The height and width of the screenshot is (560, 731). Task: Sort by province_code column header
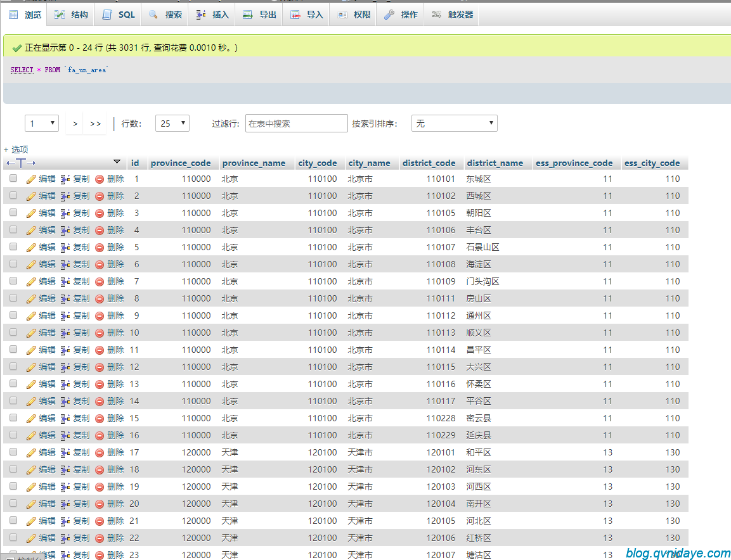click(181, 163)
